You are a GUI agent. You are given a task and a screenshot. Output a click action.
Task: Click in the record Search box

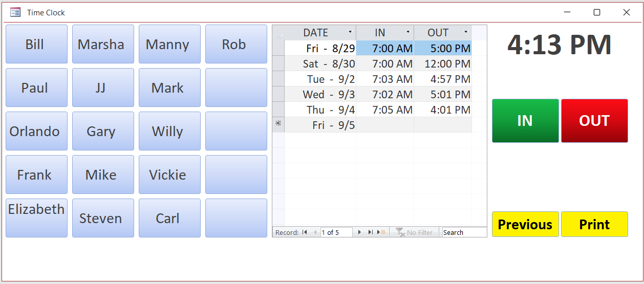(x=464, y=232)
